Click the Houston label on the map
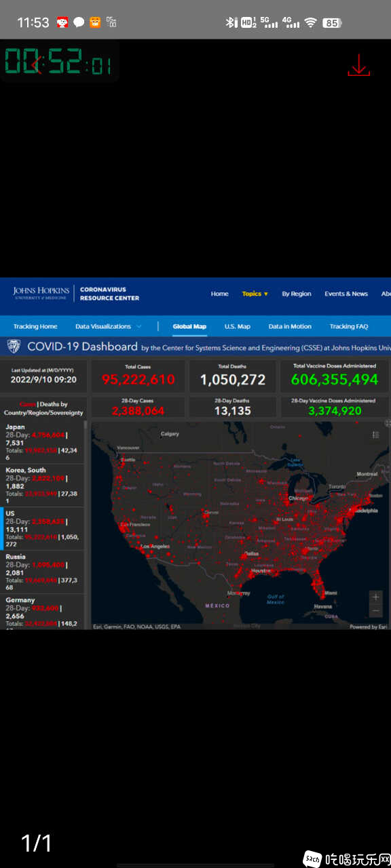The height and width of the screenshot is (868, 391). tap(261, 571)
